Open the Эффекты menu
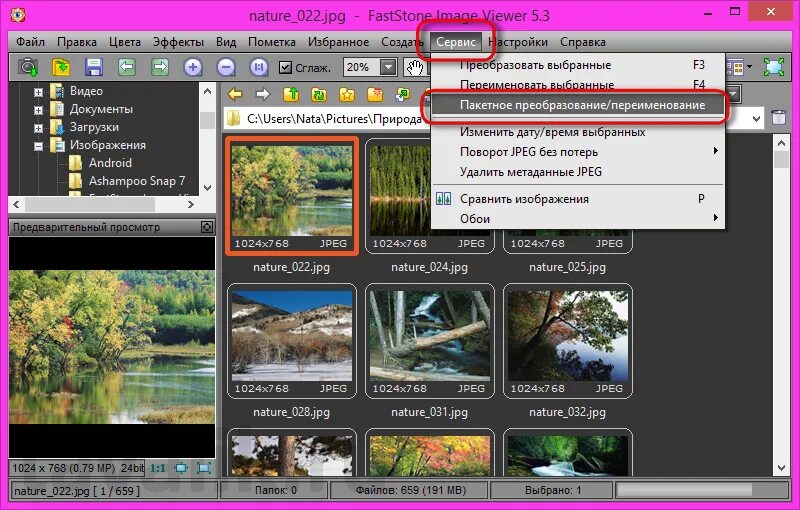Image resolution: width=800 pixels, height=510 pixels. click(178, 42)
